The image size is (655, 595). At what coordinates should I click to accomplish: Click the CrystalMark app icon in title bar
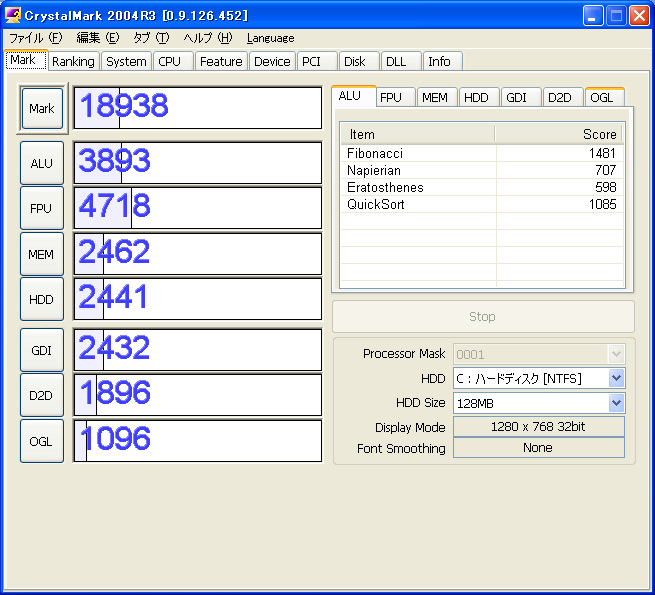tap(13, 15)
